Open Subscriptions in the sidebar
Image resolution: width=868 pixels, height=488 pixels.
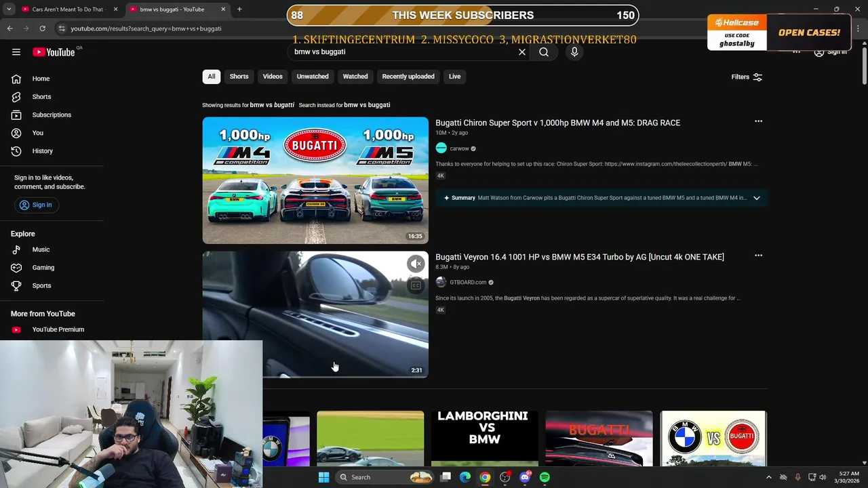[x=52, y=115]
